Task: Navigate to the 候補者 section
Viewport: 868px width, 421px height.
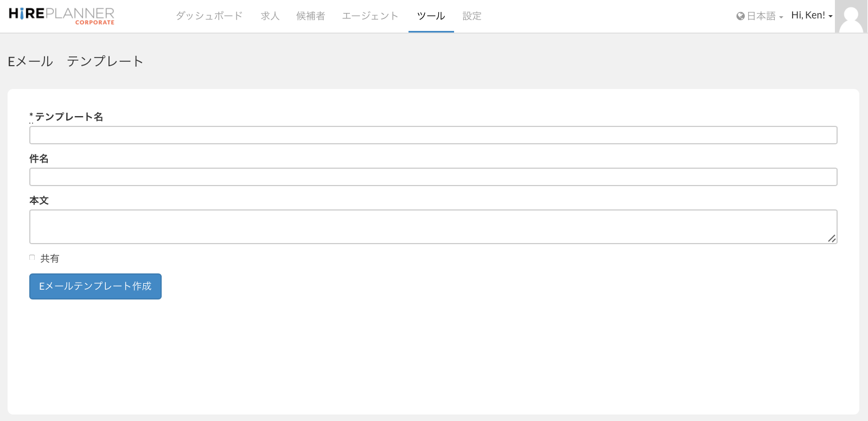Action: pos(310,16)
